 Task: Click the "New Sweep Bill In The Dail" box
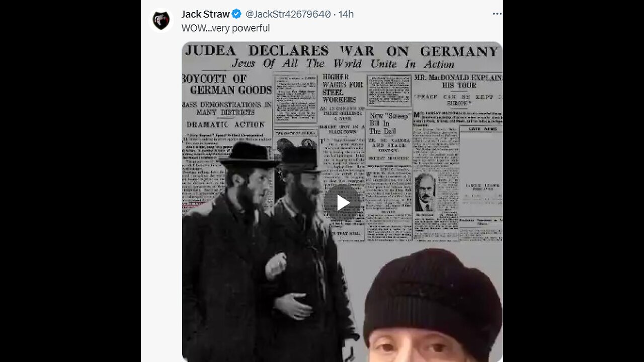(390, 123)
